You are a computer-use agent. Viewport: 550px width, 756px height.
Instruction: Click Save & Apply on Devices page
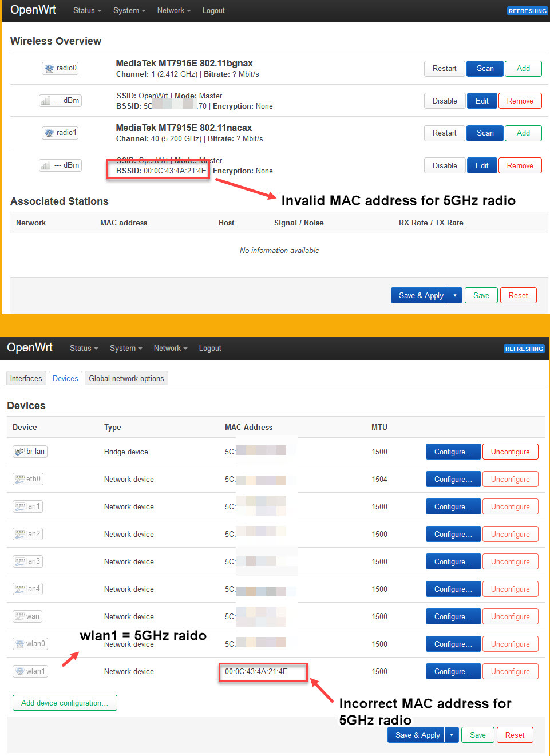pos(417,735)
